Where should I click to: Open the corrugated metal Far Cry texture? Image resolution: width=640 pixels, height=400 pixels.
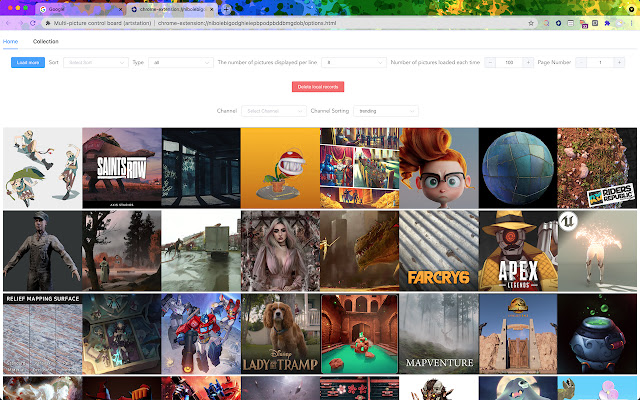click(x=439, y=251)
